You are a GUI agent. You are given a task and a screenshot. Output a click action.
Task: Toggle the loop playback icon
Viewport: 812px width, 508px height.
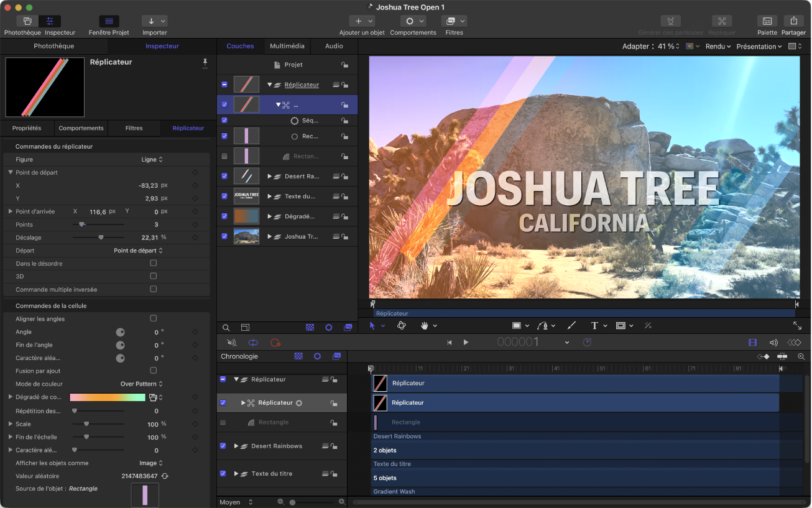click(x=253, y=343)
